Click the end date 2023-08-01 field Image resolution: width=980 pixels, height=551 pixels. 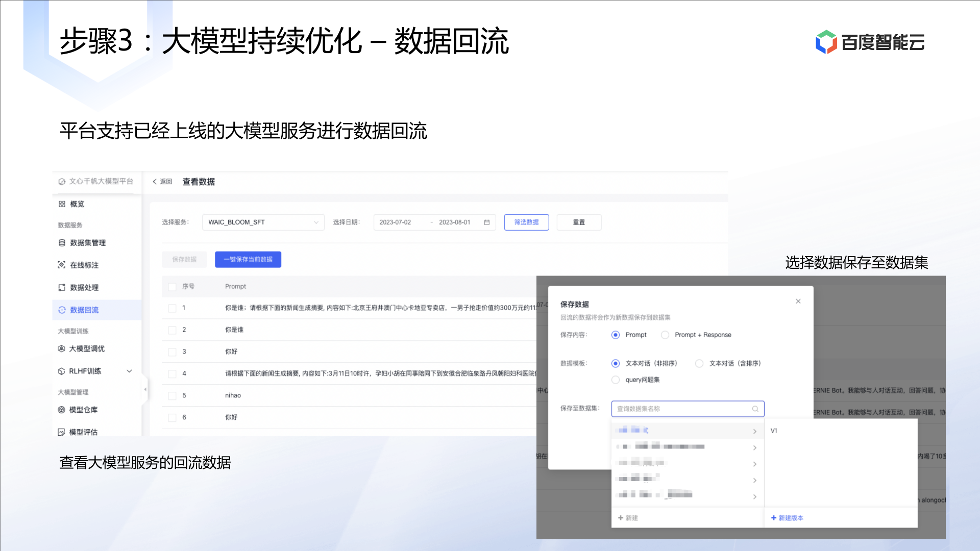(x=455, y=222)
